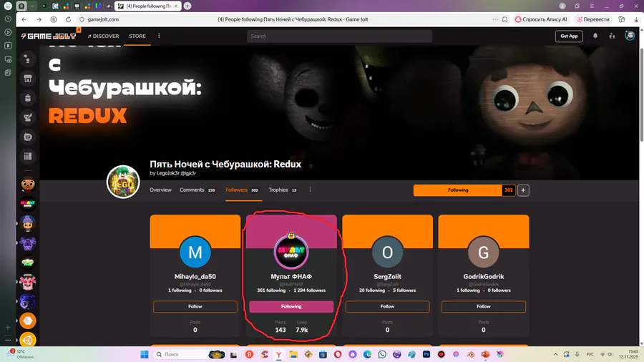
Task: Close the People following tab
Action: pyautogui.click(x=176, y=6)
